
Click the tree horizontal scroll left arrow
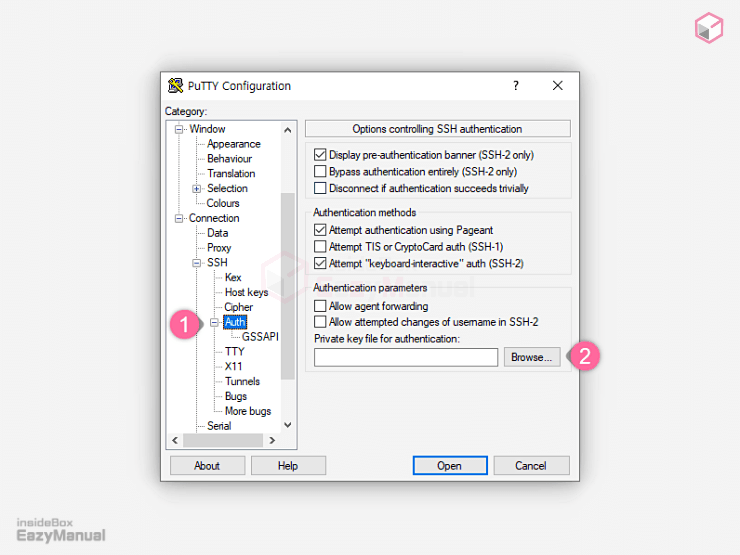[x=175, y=440]
